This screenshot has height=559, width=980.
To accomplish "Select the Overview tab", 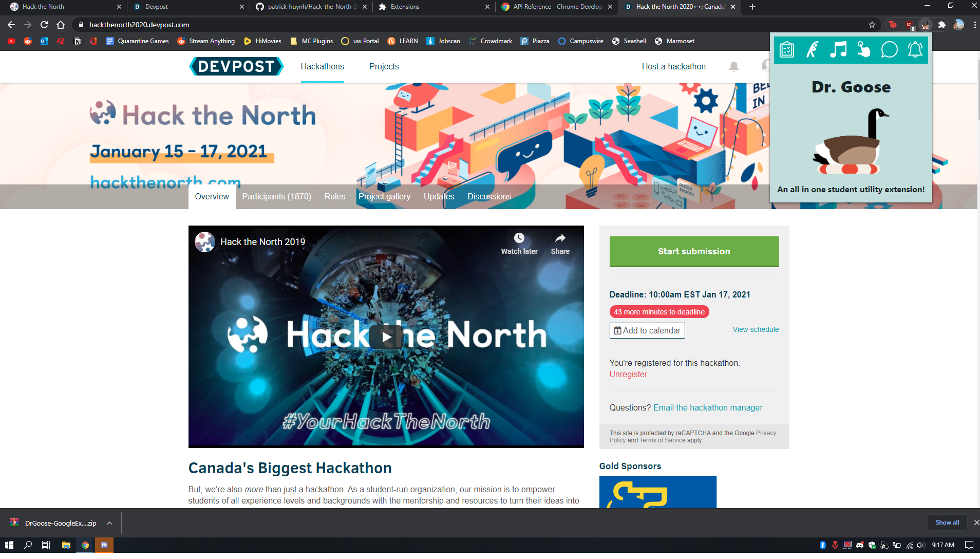I will 212,197.
